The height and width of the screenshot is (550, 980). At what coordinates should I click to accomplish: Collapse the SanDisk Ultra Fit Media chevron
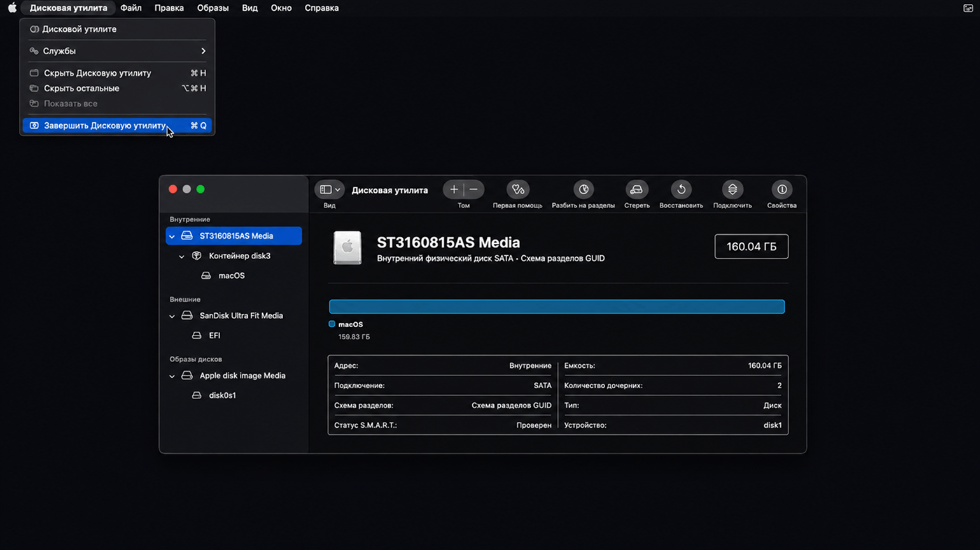[172, 316]
